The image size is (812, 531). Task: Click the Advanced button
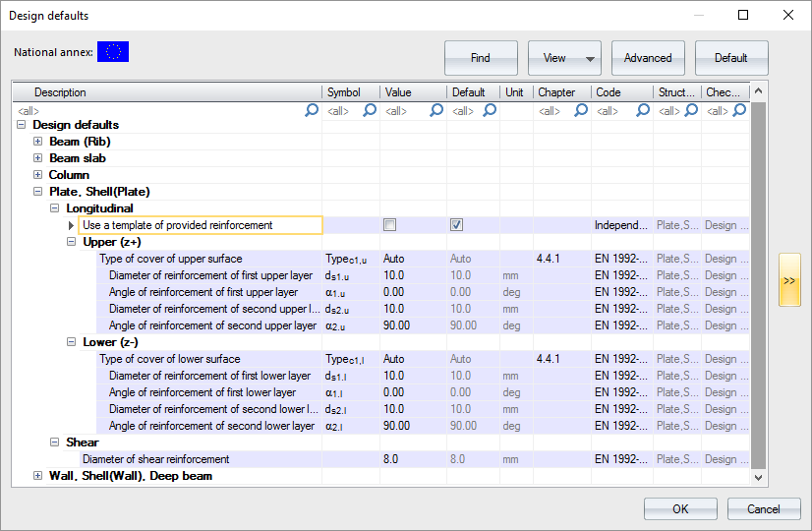click(x=647, y=58)
